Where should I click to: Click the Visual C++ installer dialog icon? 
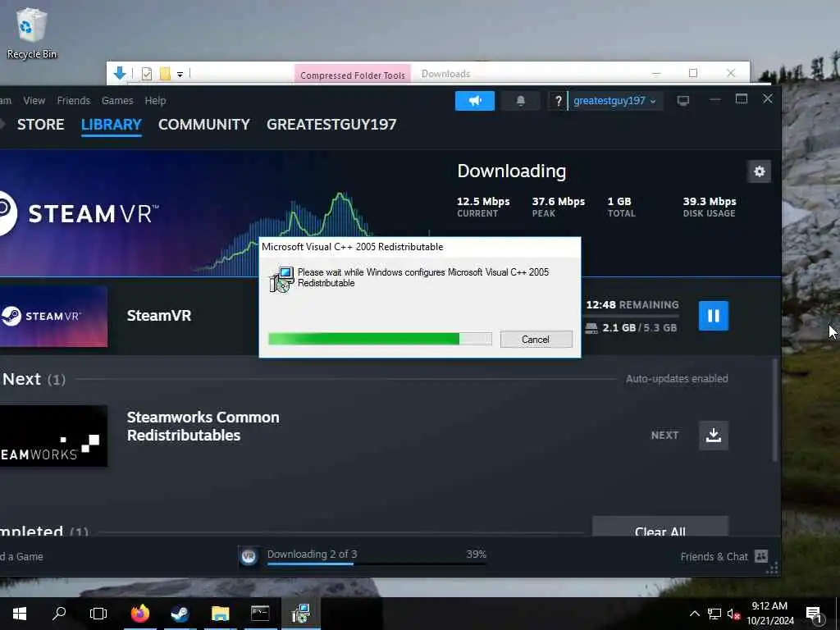click(282, 279)
